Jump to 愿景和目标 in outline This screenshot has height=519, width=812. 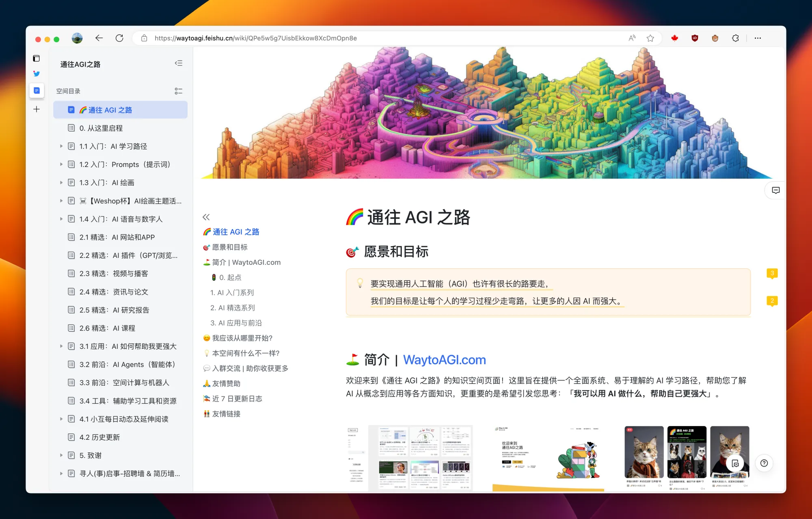point(229,247)
